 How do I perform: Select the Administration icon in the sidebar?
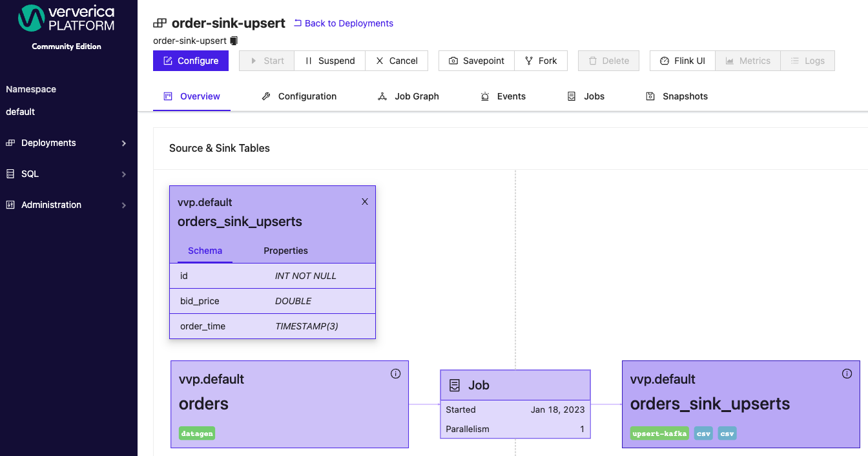[x=10, y=205]
